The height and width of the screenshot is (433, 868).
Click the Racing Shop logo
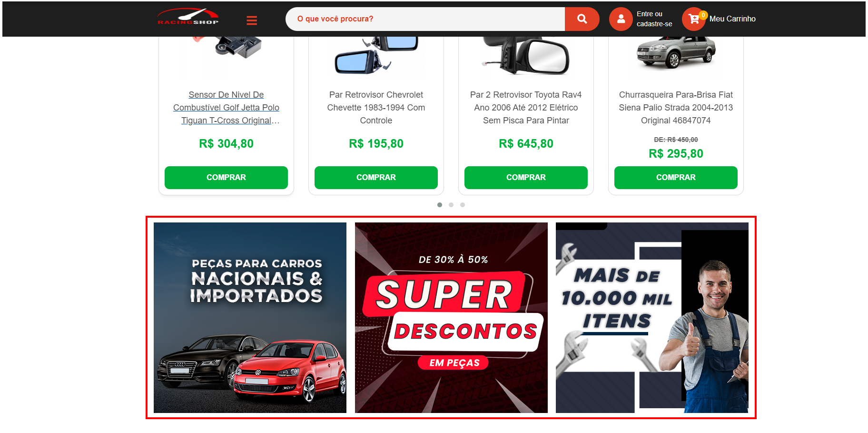[188, 17]
